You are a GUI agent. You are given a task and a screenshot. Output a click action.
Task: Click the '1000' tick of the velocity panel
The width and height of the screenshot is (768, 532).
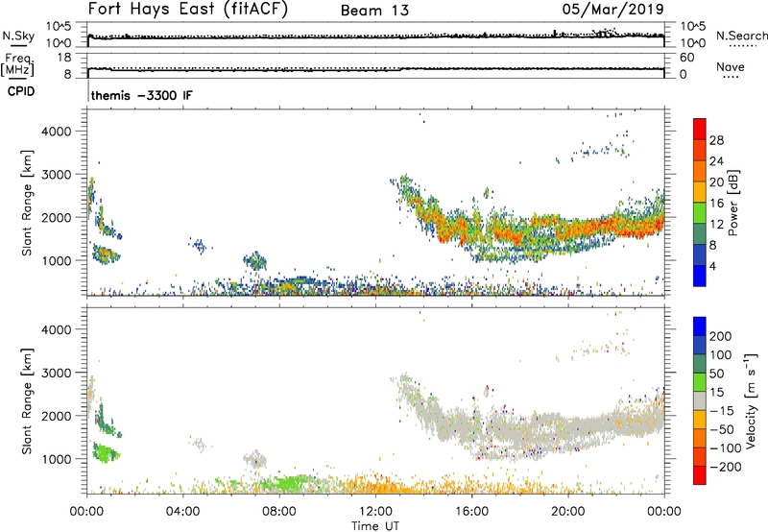pyautogui.click(x=57, y=459)
